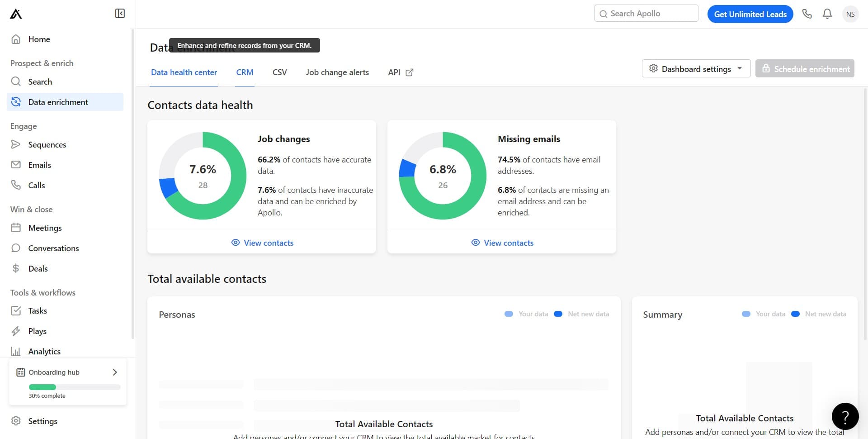This screenshot has width=868, height=439.
Task: Click the Search Apollo input field
Action: tap(646, 13)
